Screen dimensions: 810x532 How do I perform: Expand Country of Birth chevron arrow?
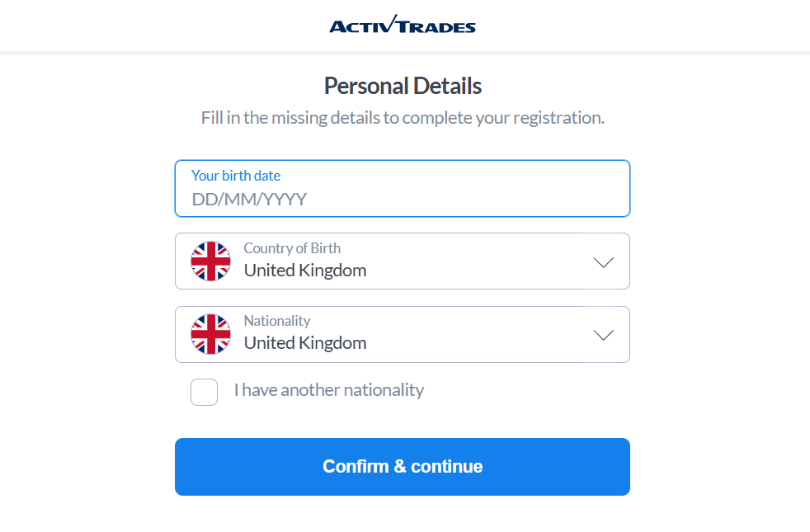tap(603, 262)
